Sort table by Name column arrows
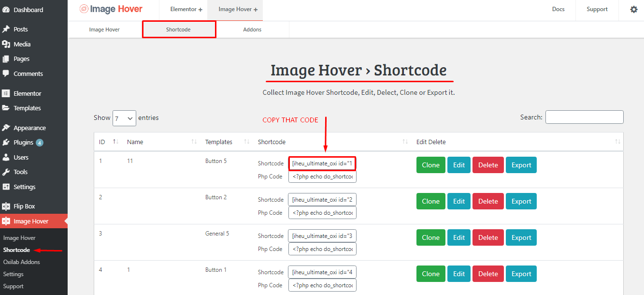Viewport: 644px width, 295px height. coord(194,142)
